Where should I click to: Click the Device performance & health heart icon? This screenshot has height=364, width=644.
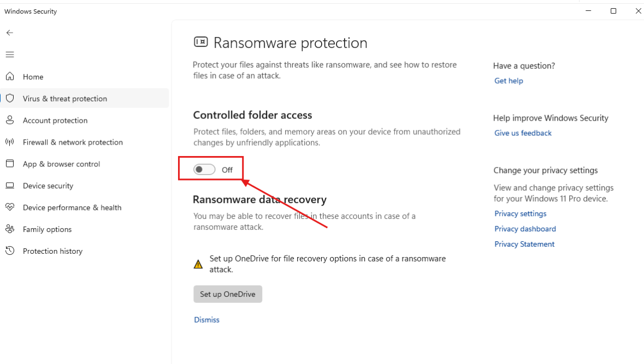[10, 207]
